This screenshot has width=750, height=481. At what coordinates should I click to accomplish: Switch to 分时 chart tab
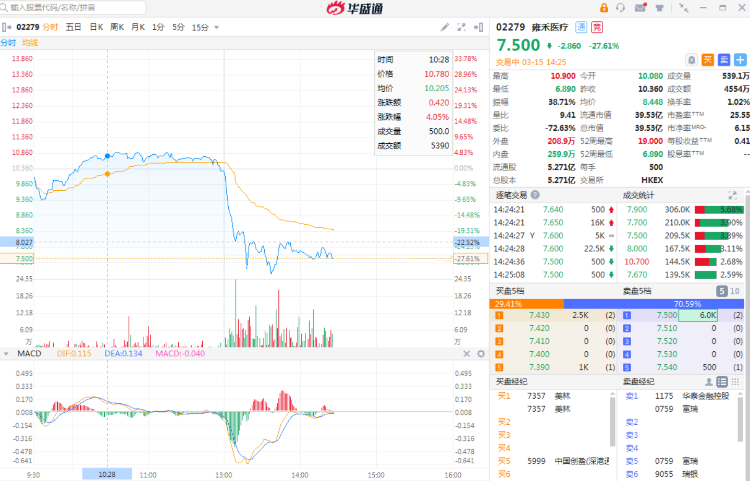pos(50,27)
